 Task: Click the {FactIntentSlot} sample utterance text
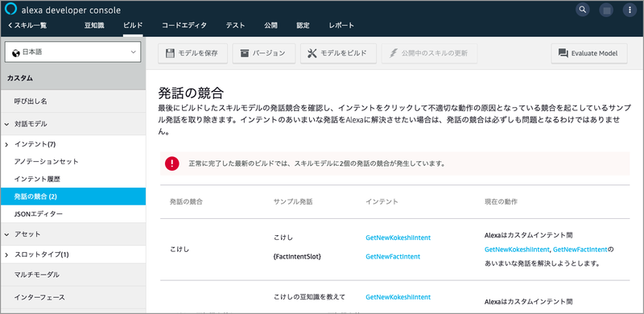click(297, 257)
